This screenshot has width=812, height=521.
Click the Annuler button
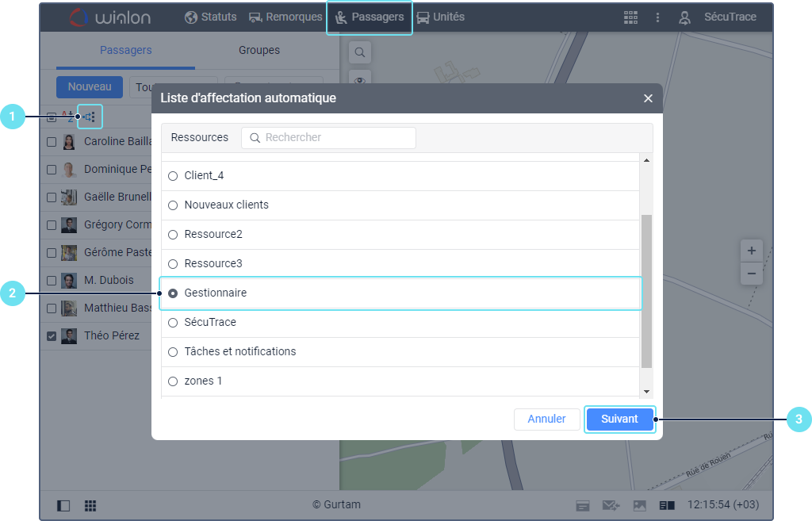[546, 419]
